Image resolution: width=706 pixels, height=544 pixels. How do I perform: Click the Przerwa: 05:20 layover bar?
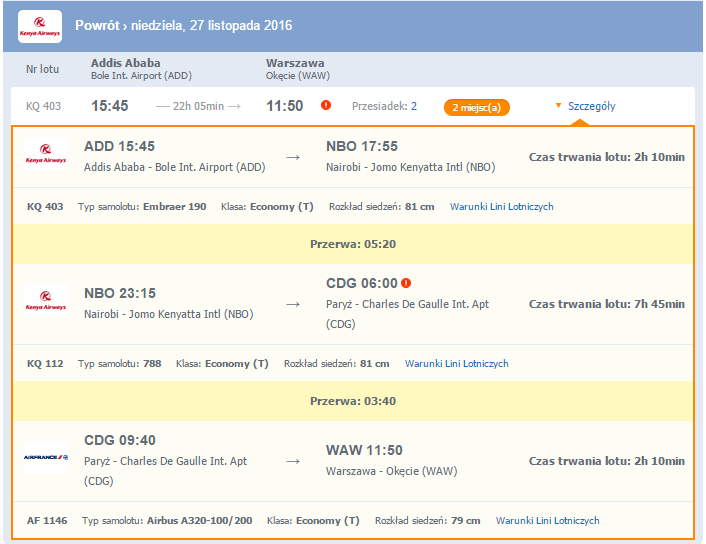click(353, 244)
